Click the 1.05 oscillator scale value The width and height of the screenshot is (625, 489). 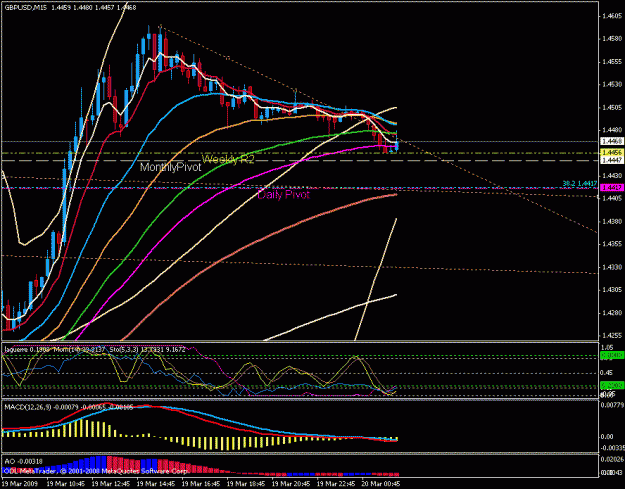(607, 348)
